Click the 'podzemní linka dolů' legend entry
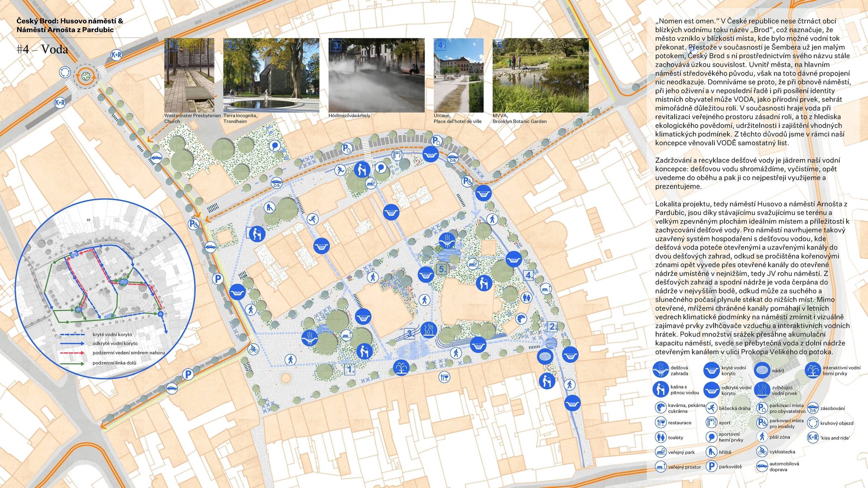 click(x=114, y=363)
